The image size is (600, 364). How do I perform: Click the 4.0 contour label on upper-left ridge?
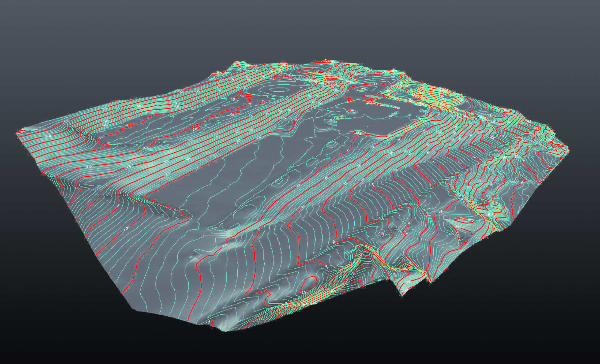[x=139, y=106]
